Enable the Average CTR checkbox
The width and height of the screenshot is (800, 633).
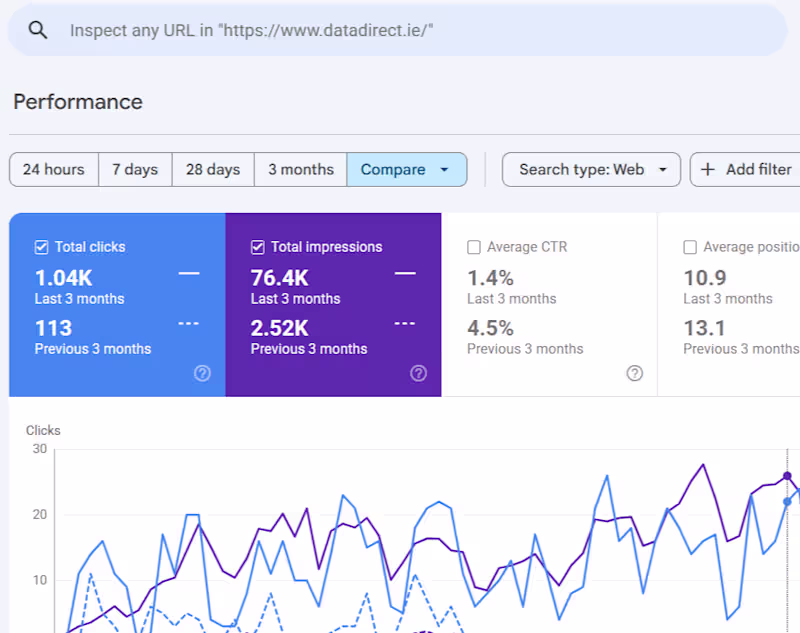[x=474, y=247]
